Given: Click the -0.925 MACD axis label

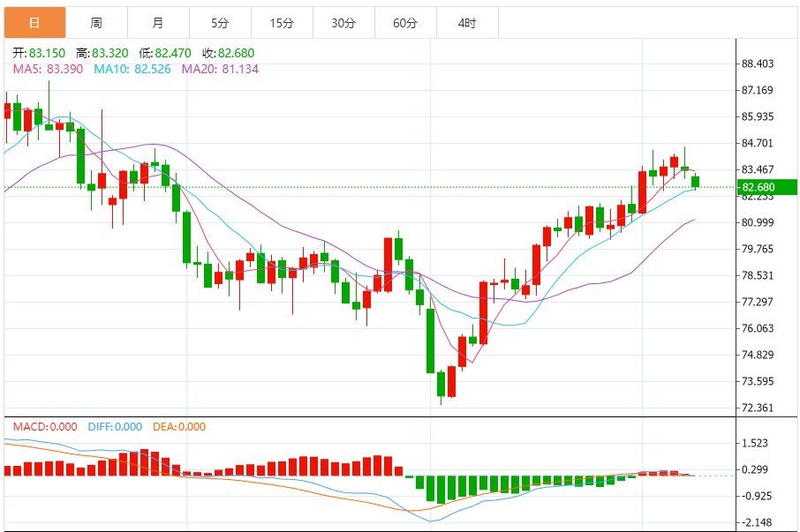Looking at the screenshot, I should pyautogui.click(x=757, y=496).
